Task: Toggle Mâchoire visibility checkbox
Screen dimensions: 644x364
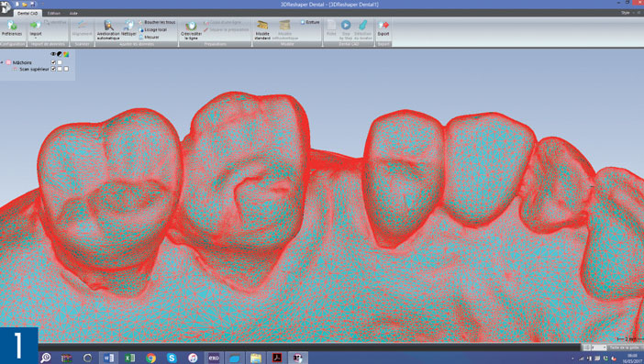Action: [x=53, y=62]
